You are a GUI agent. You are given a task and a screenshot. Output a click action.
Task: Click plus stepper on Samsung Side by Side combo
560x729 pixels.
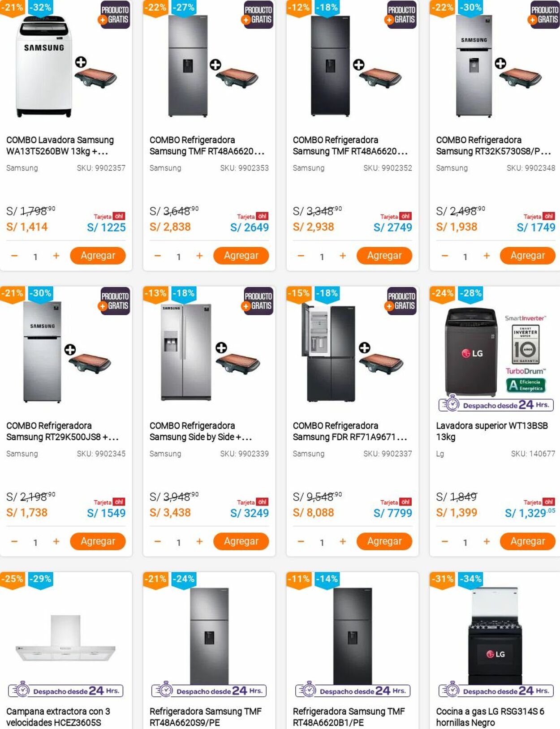coord(199,541)
